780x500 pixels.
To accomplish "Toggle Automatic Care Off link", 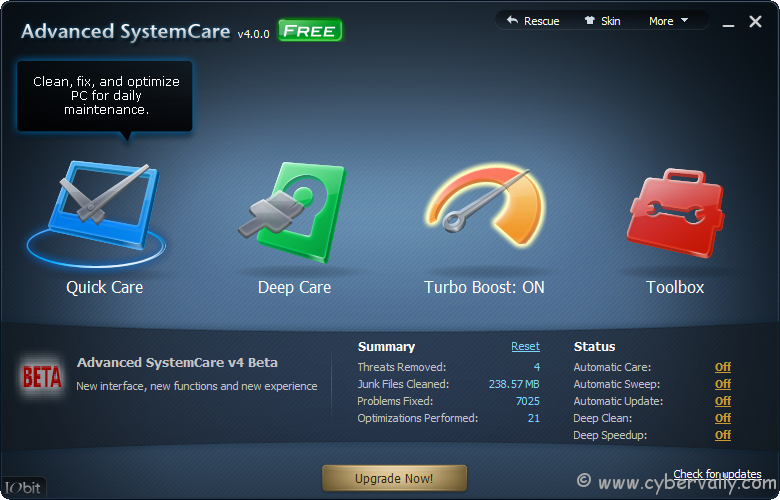I will 723,367.
